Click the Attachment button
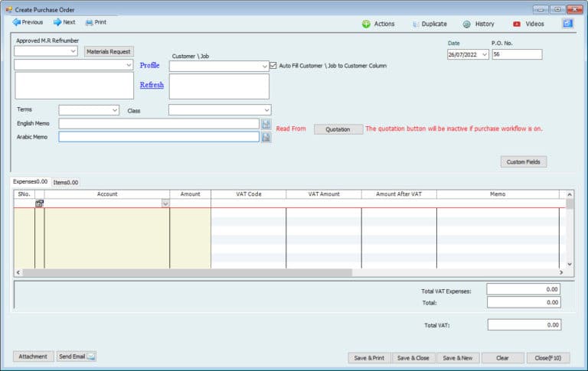Viewport: 588px width, 371px height. point(33,356)
